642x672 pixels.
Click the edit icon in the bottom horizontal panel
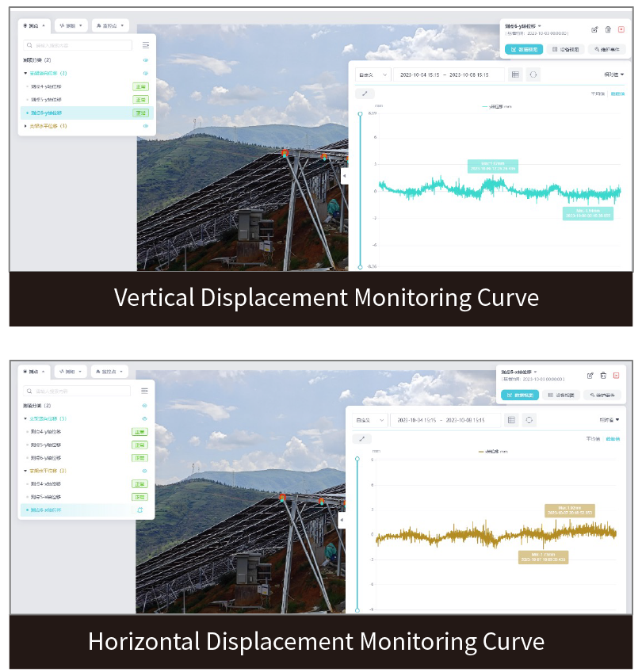point(590,375)
